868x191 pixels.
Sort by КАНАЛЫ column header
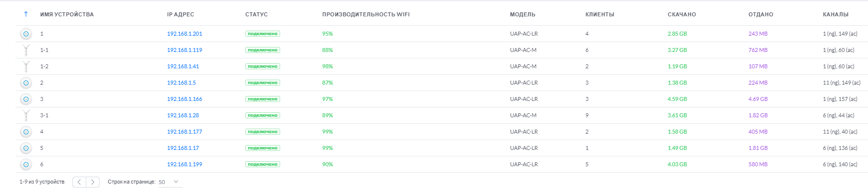point(835,14)
